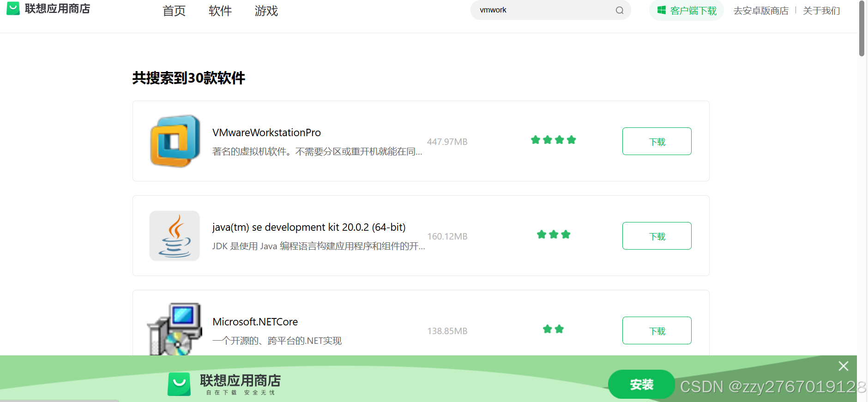Open the Java SE development kit icon
Screen dimensions: 868x402
175,236
